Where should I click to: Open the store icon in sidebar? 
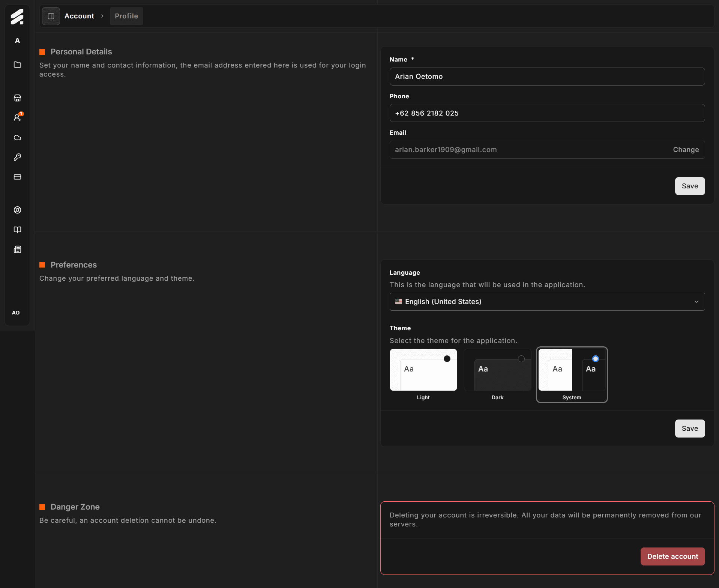click(17, 98)
